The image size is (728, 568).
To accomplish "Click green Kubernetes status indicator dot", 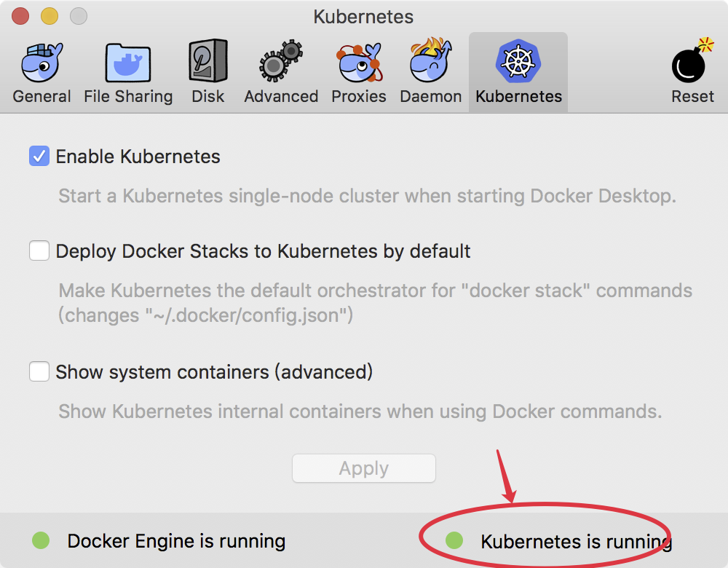I will point(454,540).
